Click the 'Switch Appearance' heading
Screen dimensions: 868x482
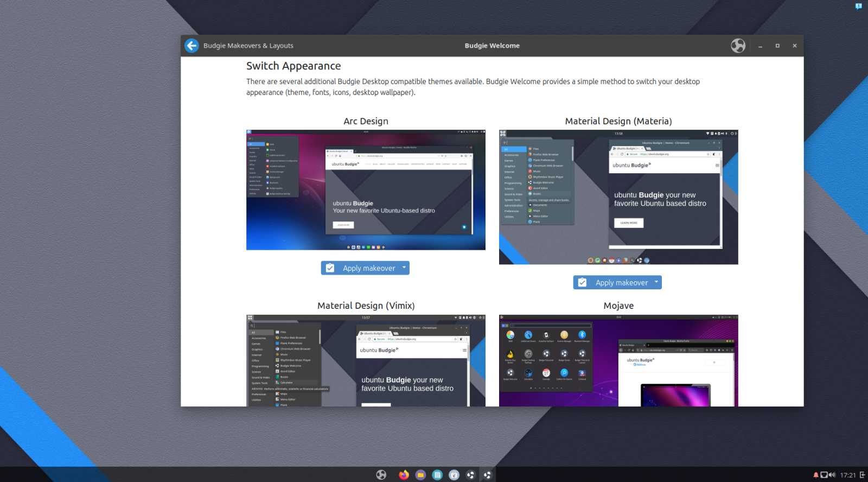(293, 66)
